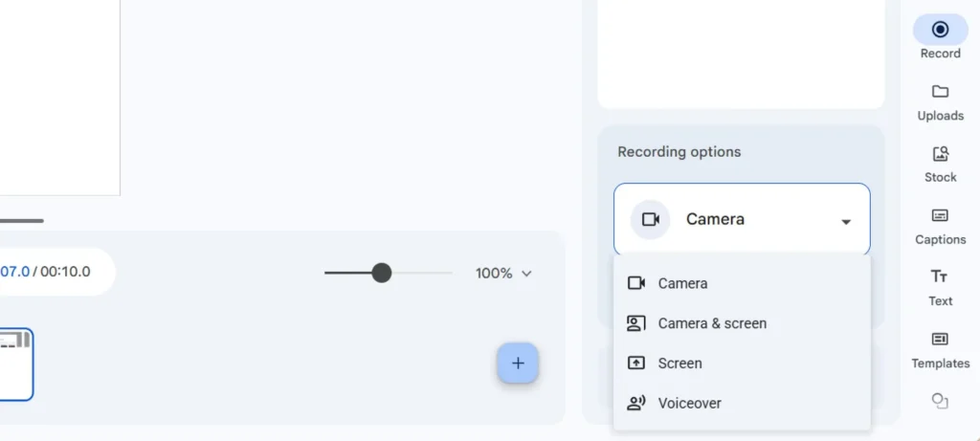Click the current timecode 07.0
The height and width of the screenshot is (441, 980).
click(x=15, y=272)
